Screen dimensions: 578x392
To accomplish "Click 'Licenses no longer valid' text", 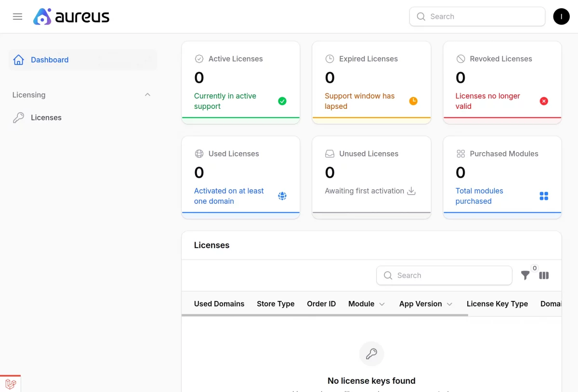I will [488, 101].
